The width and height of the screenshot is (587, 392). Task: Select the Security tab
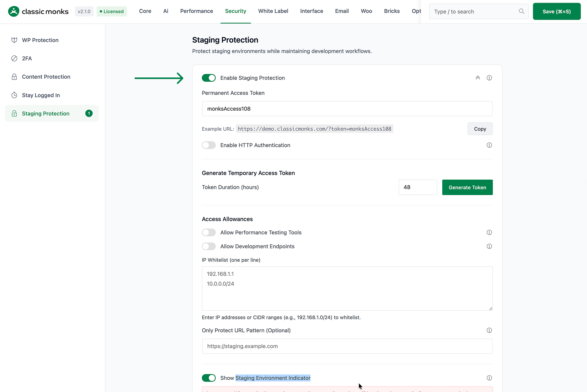point(235,11)
